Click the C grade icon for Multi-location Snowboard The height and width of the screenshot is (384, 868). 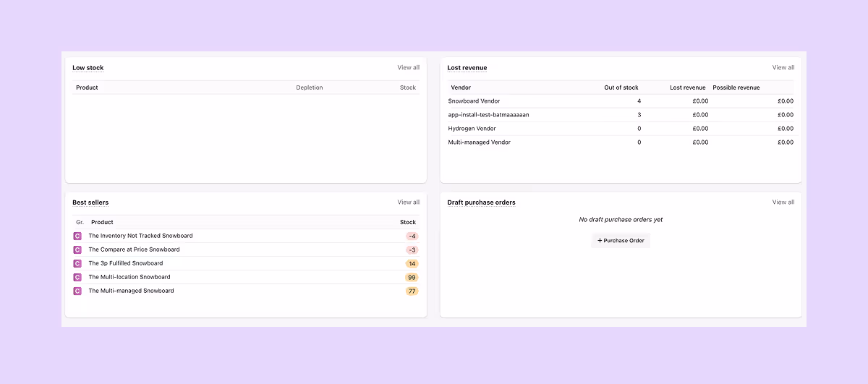(77, 277)
